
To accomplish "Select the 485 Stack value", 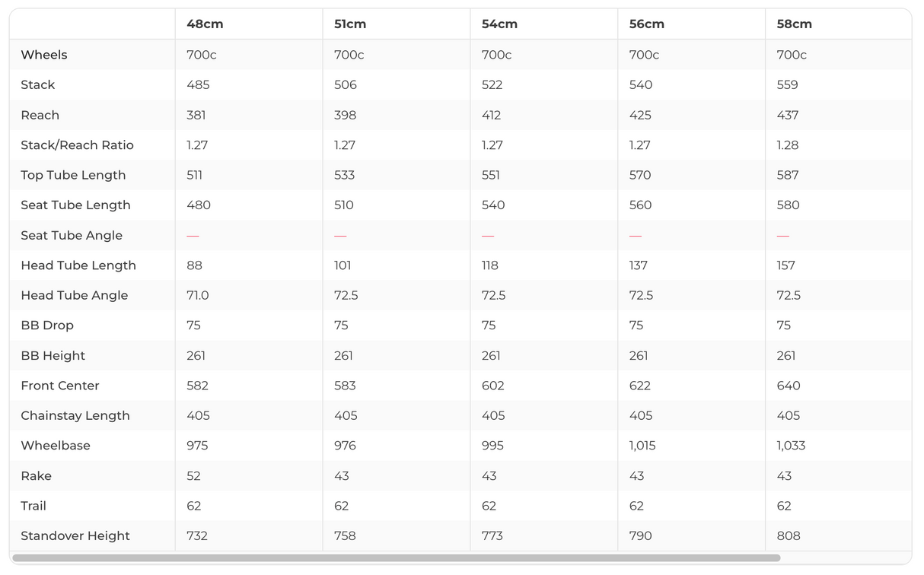I will [x=198, y=85].
